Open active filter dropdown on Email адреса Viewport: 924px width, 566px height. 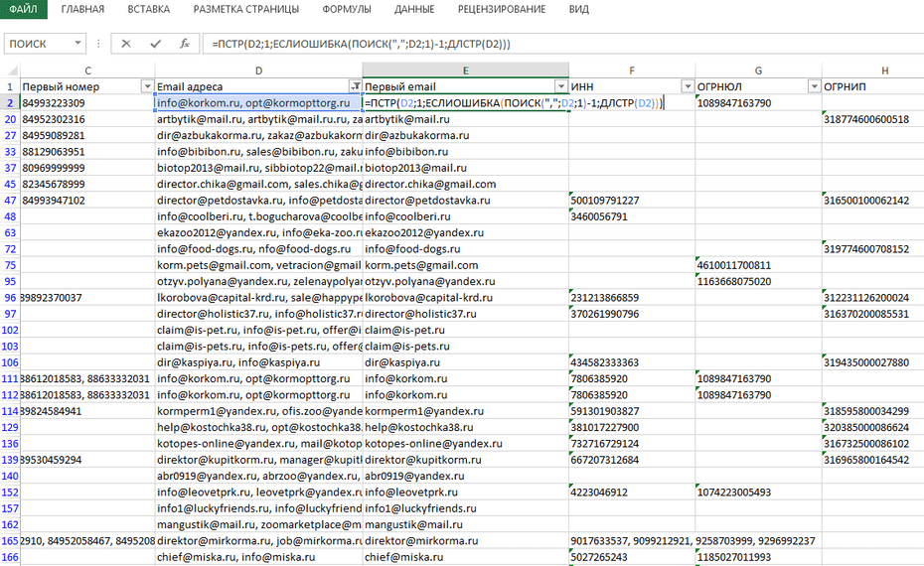pyautogui.click(x=356, y=86)
